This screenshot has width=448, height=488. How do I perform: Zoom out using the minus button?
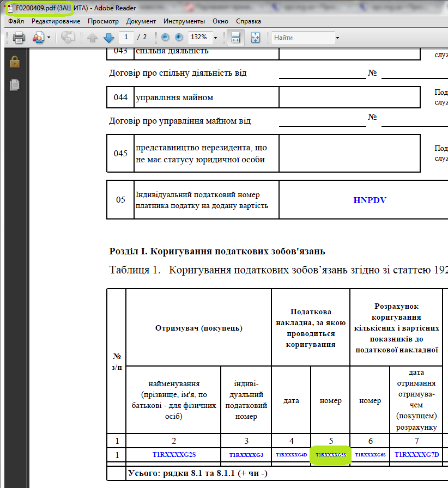tap(165, 37)
